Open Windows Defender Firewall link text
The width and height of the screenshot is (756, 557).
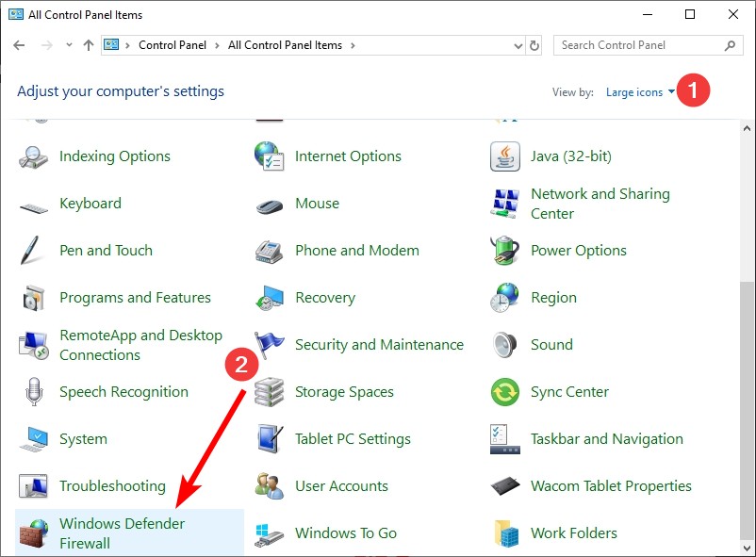click(122, 533)
